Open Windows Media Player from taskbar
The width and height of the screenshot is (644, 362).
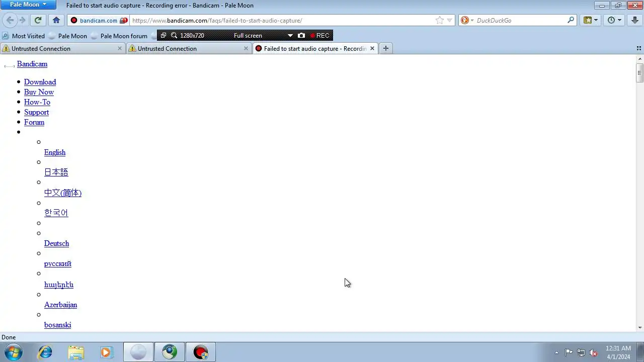coord(106,352)
